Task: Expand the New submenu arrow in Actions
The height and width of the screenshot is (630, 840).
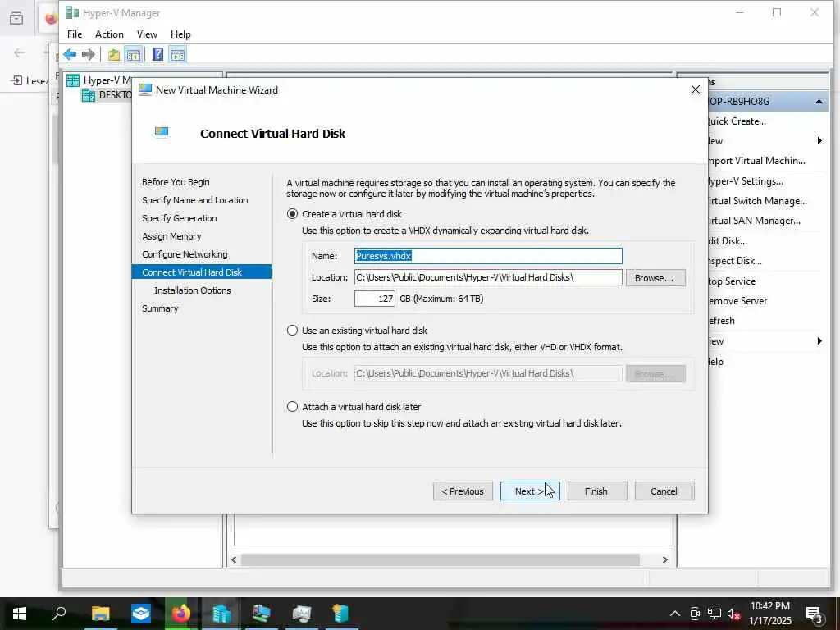Action: pos(819,141)
